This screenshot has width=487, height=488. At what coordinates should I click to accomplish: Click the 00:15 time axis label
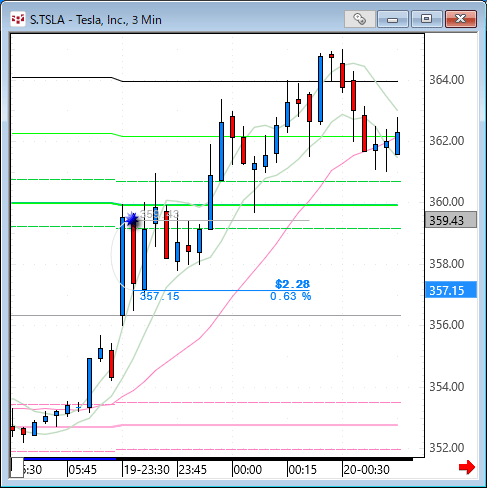click(303, 470)
